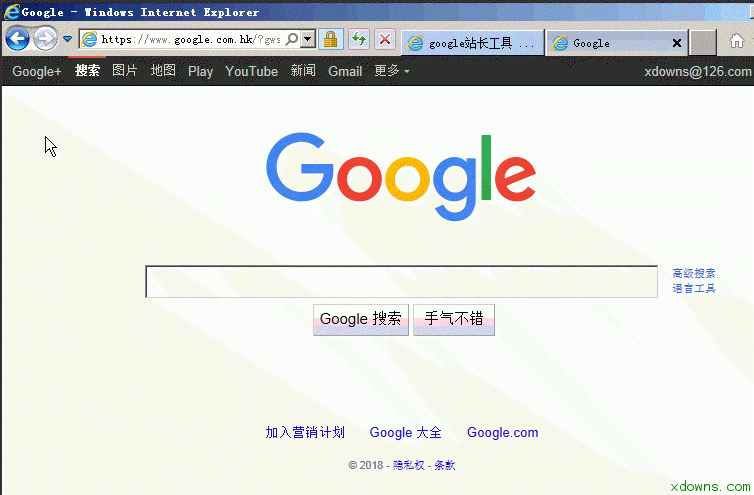Click the Google logo
Screen dimensions: 754x495
[401, 176]
